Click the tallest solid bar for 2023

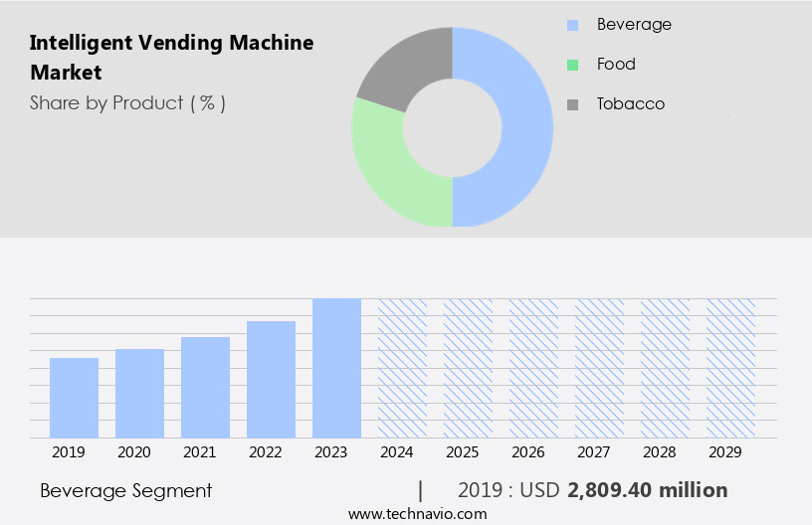click(x=336, y=368)
